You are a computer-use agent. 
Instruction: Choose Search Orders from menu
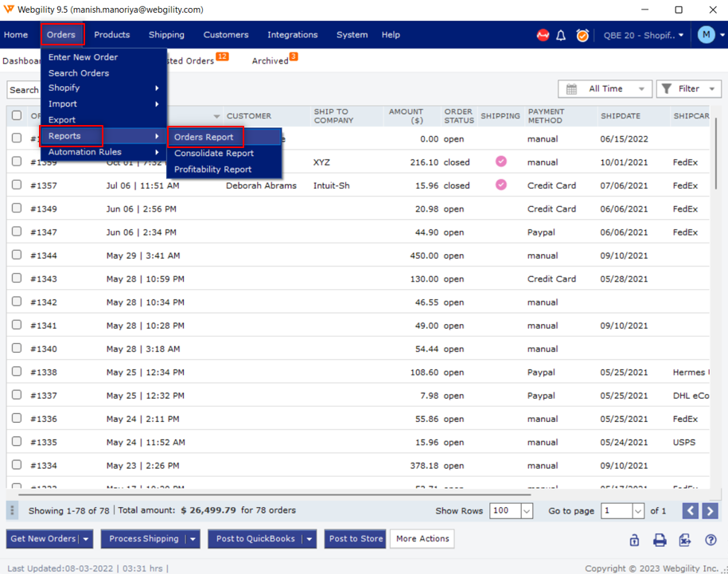(x=79, y=73)
